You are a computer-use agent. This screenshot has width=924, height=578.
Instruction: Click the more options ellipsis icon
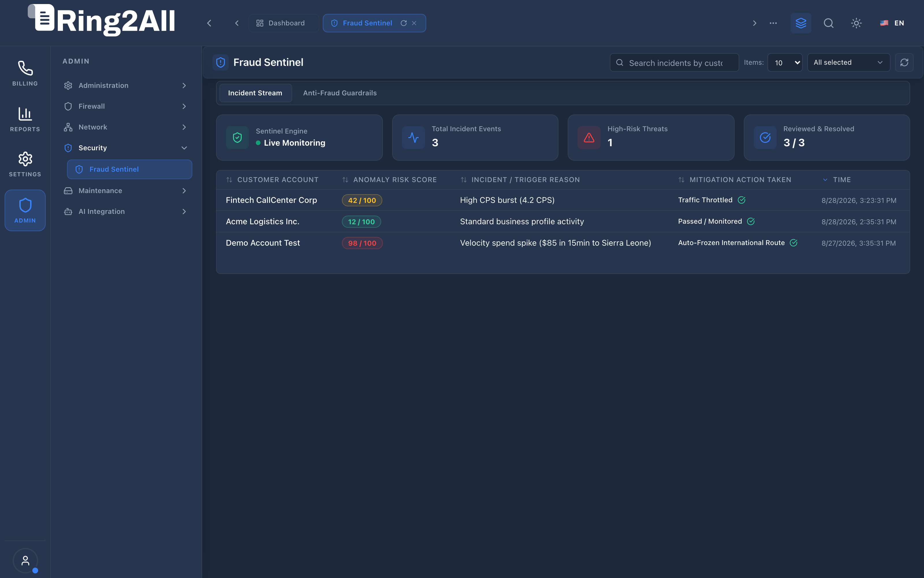[x=773, y=23]
